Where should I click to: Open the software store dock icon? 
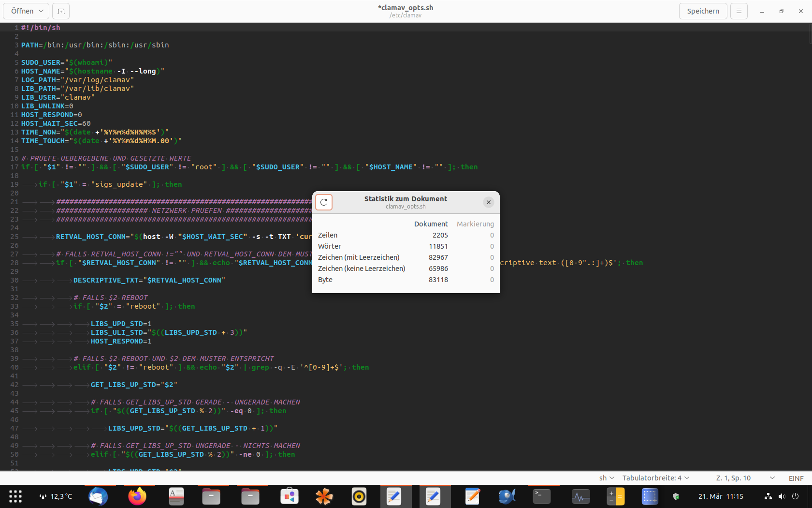coord(290,496)
